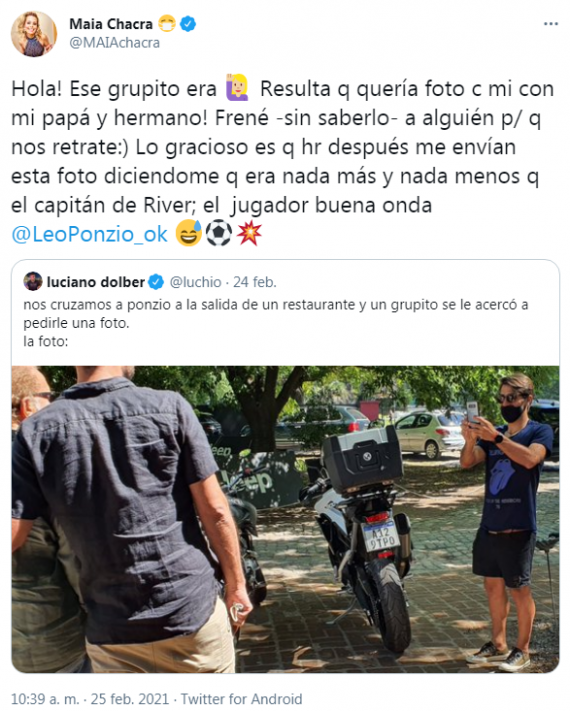This screenshot has height=711, width=570.
Task: Open the Maia Chacra display name
Action: click(111, 24)
